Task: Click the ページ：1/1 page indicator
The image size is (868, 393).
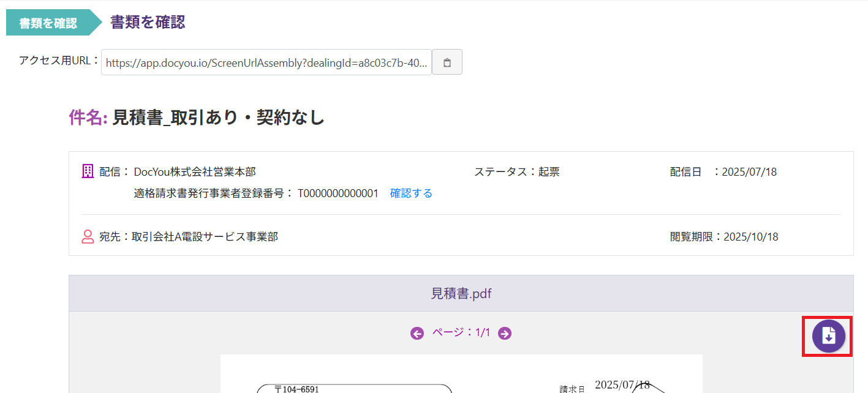Action: coord(461,333)
